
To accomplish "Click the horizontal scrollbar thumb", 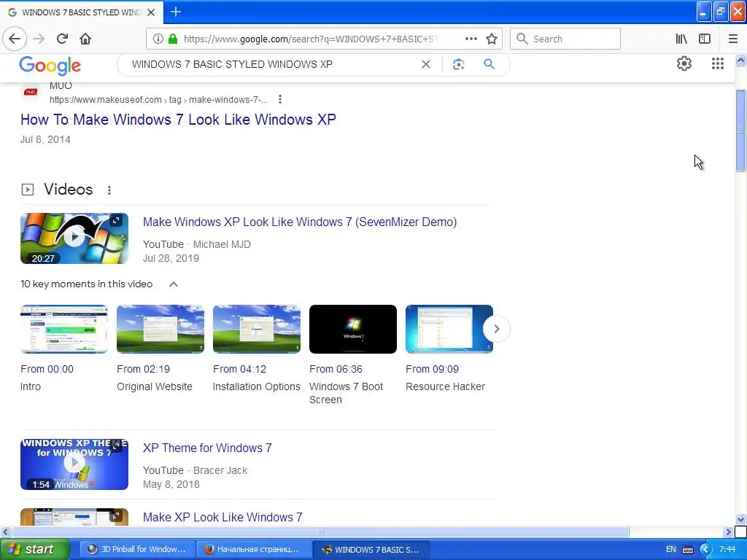I will click(320, 532).
